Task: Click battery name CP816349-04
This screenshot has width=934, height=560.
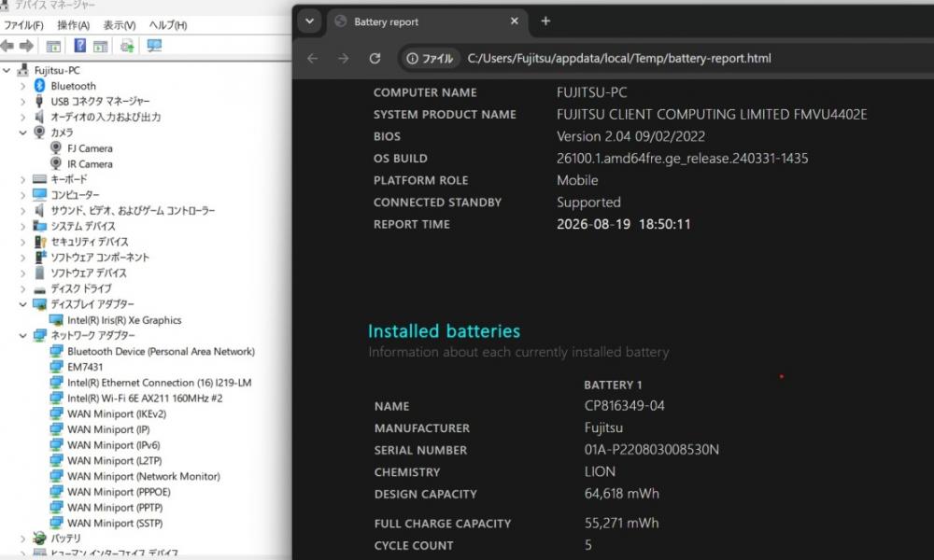Action: coord(624,406)
